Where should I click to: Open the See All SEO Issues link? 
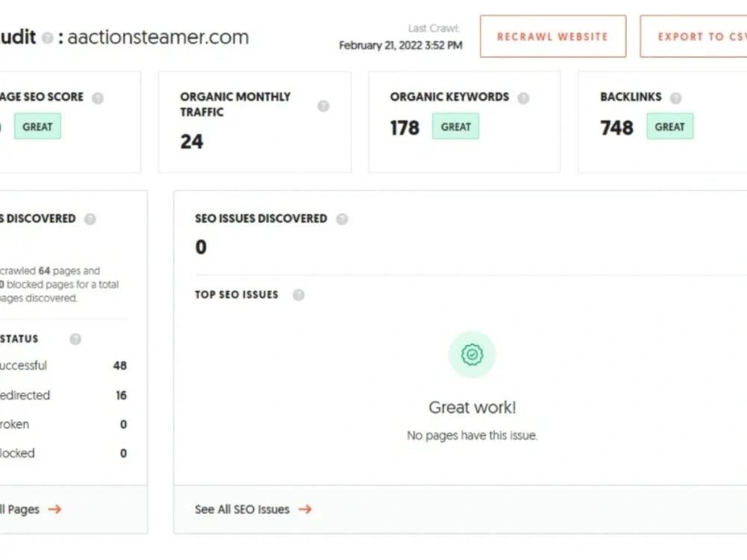(242, 509)
